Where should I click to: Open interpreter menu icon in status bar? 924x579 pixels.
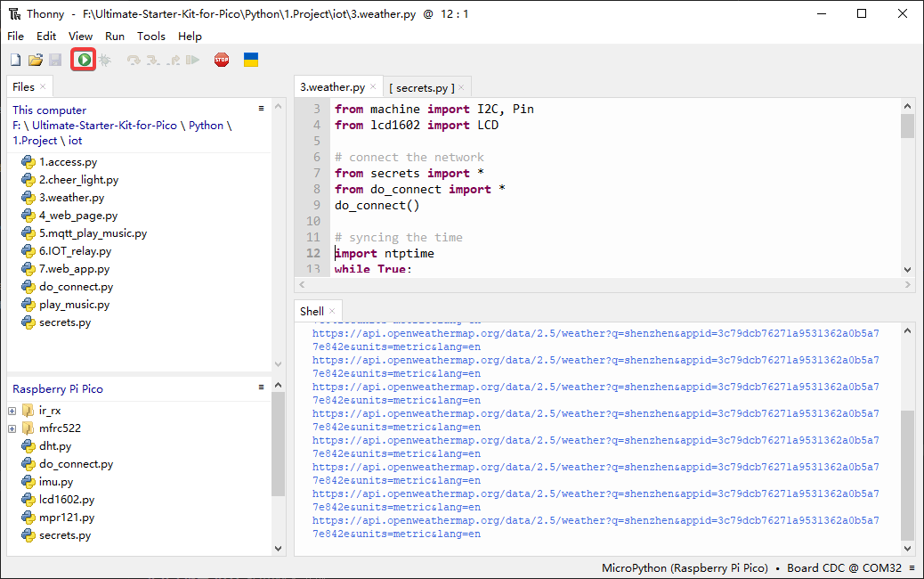912,567
